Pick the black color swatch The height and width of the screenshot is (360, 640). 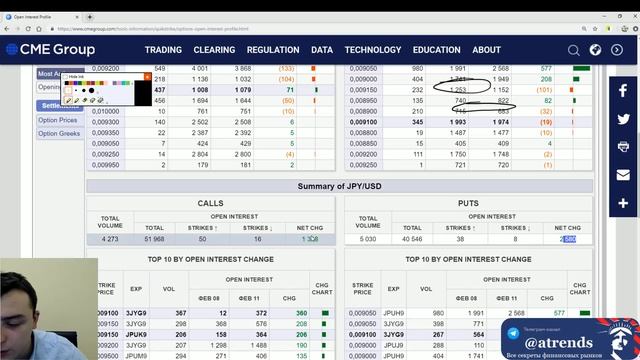pyautogui.click(x=67, y=83)
